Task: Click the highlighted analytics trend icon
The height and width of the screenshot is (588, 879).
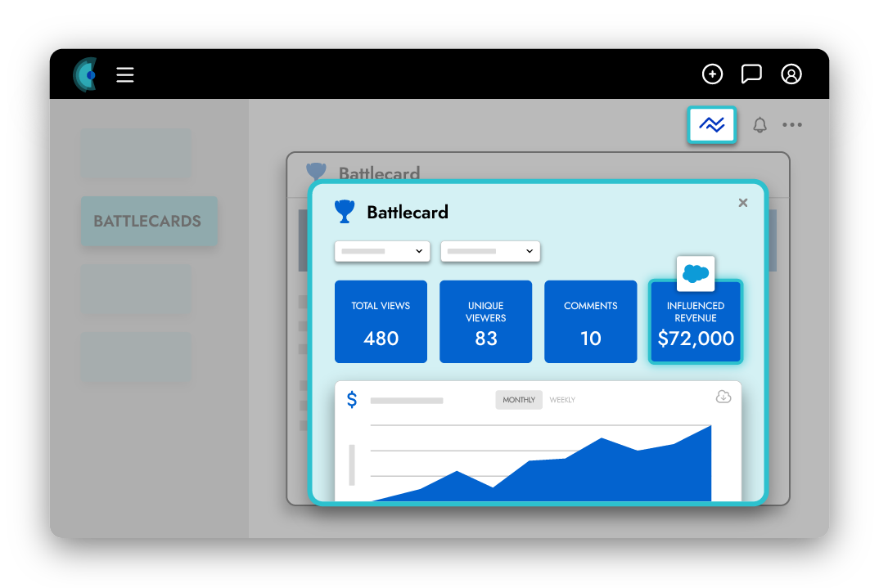Action: tap(712, 125)
